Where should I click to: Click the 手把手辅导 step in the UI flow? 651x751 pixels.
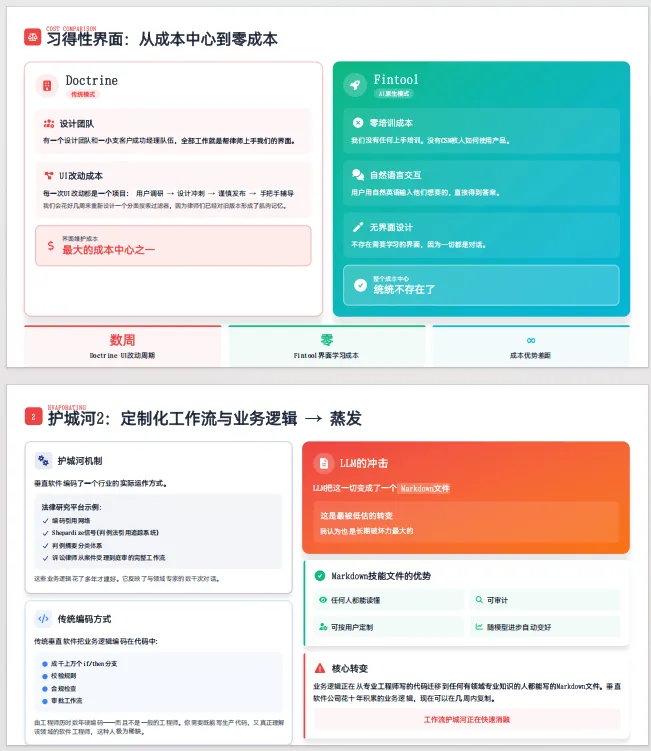[277, 193]
